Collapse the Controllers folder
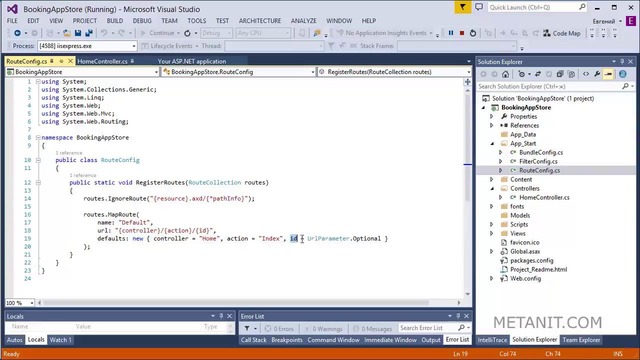 pyautogui.click(x=492, y=189)
